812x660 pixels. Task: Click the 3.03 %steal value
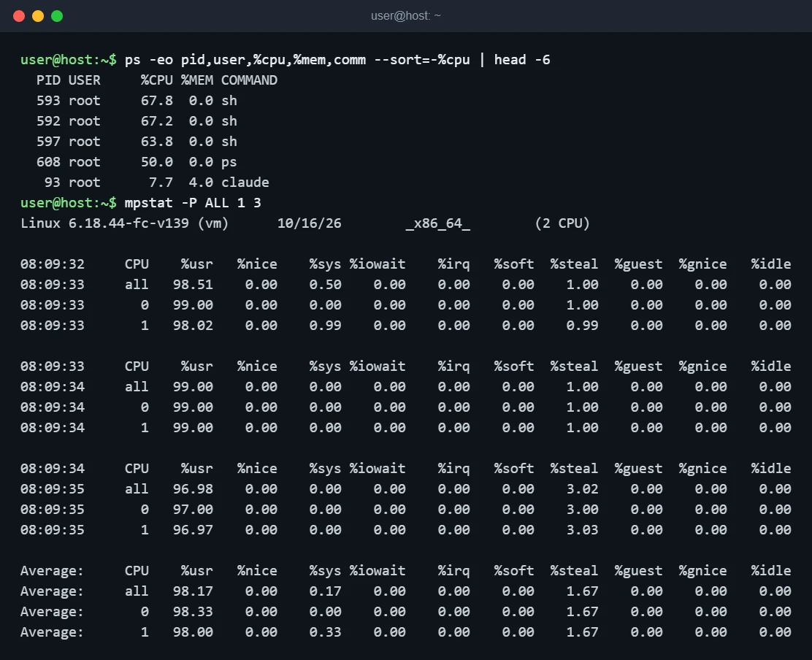[x=582, y=530]
